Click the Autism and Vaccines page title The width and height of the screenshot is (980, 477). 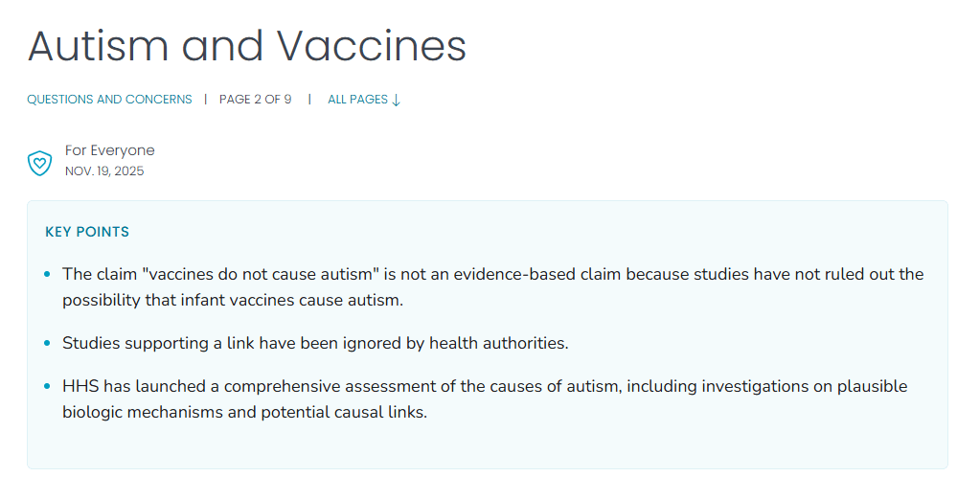pyautogui.click(x=247, y=46)
